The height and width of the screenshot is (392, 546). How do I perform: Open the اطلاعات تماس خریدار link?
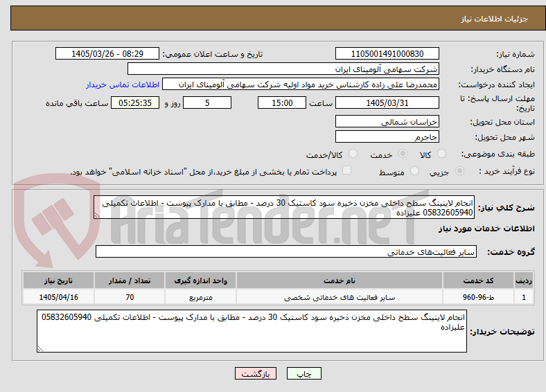(123, 84)
